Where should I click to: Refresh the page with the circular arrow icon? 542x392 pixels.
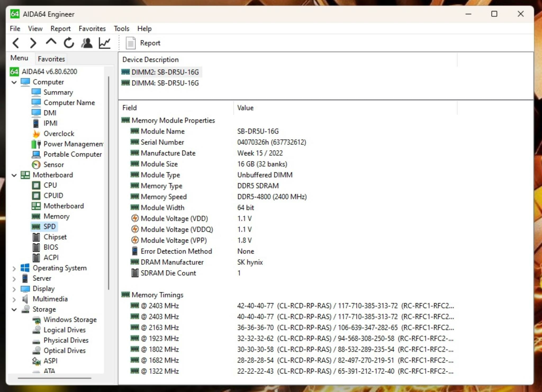(x=69, y=43)
